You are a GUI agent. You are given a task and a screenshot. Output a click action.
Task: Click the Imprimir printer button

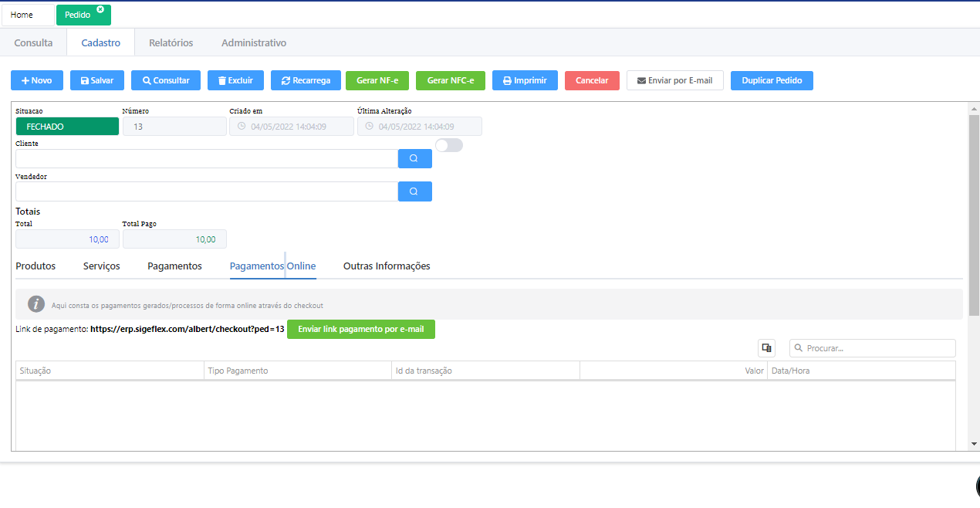click(525, 80)
